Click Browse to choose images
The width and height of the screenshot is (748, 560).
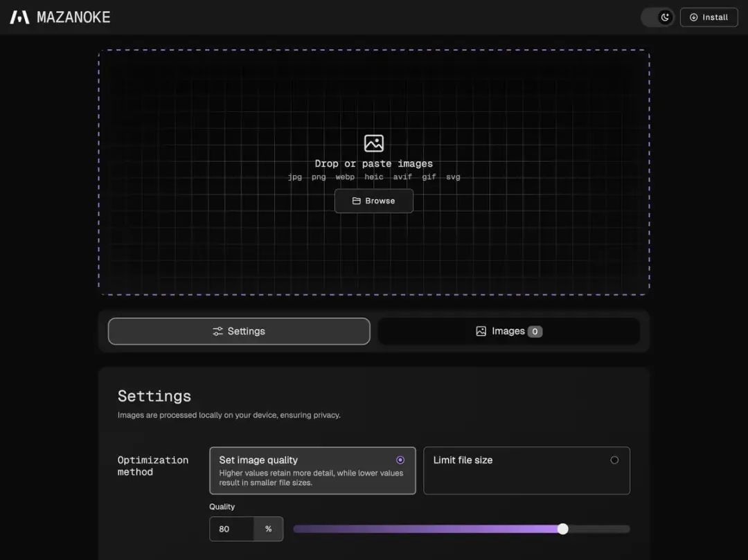click(373, 201)
